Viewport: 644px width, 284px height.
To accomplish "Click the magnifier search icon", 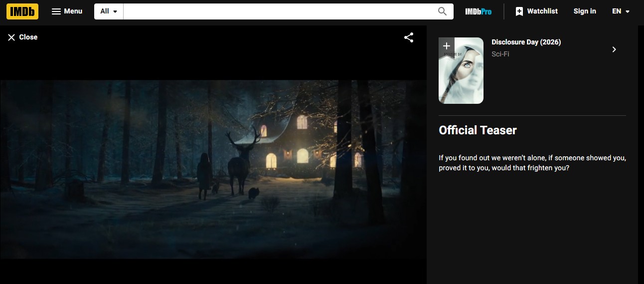I will [x=442, y=11].
